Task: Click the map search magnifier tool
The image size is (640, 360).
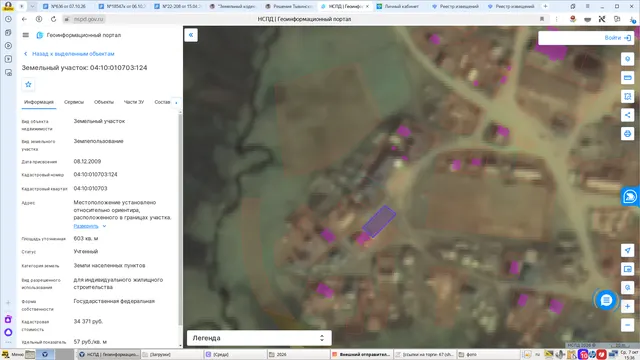Action: (627, 287)
